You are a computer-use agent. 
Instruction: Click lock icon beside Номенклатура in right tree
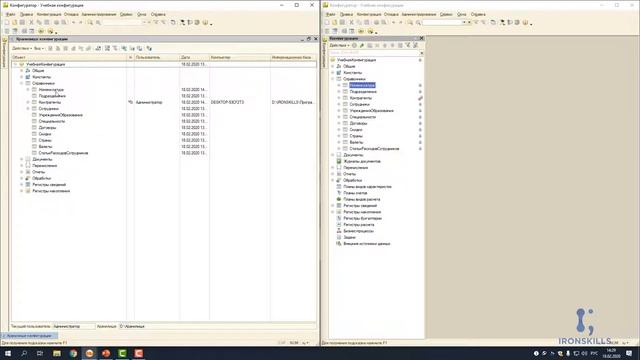pyautogui.click(x=420, y=85)
